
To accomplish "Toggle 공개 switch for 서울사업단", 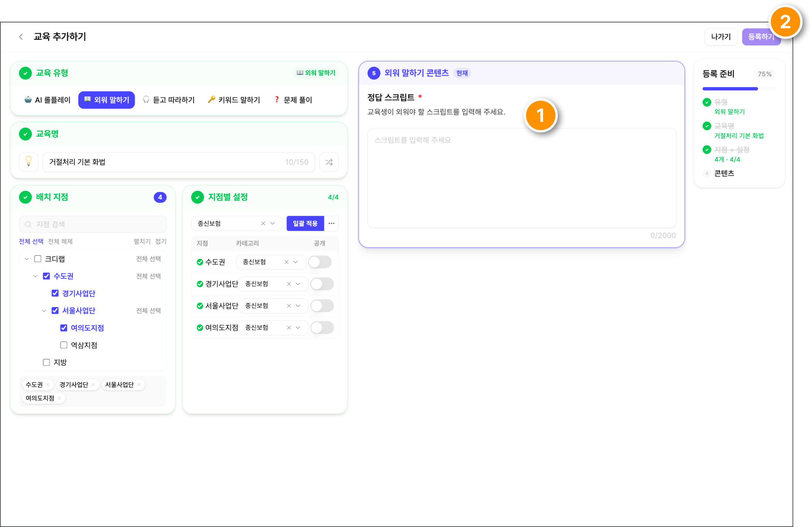I will point(322,306).
